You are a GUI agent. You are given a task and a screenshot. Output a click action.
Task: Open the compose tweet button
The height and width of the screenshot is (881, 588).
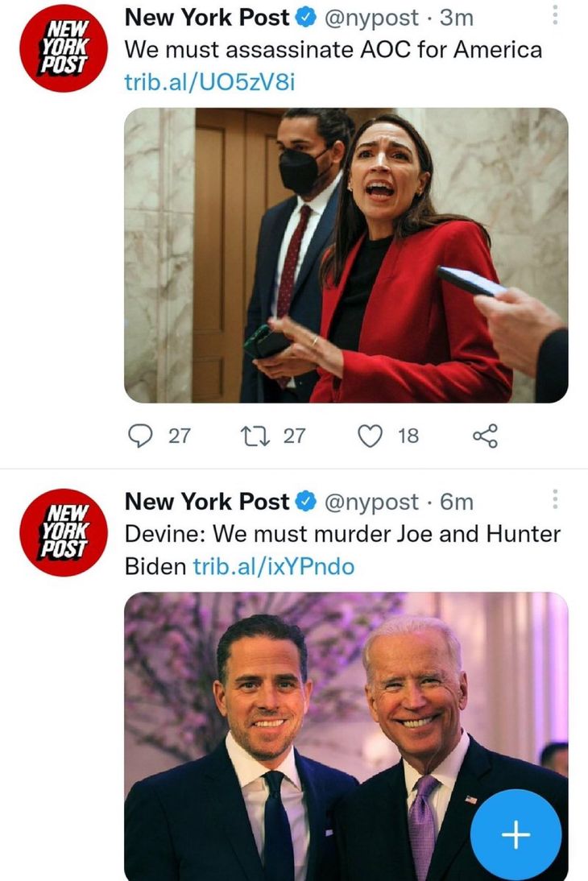(515, 834)
